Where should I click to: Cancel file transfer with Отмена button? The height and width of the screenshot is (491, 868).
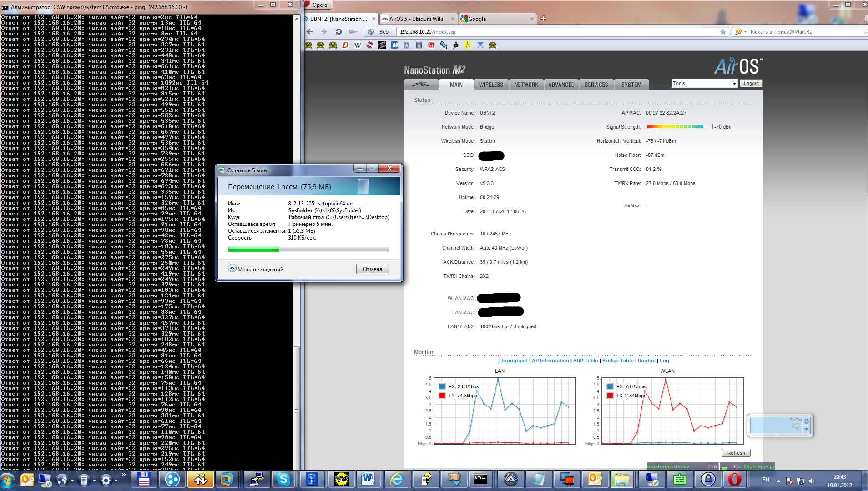tap(373, 269)
